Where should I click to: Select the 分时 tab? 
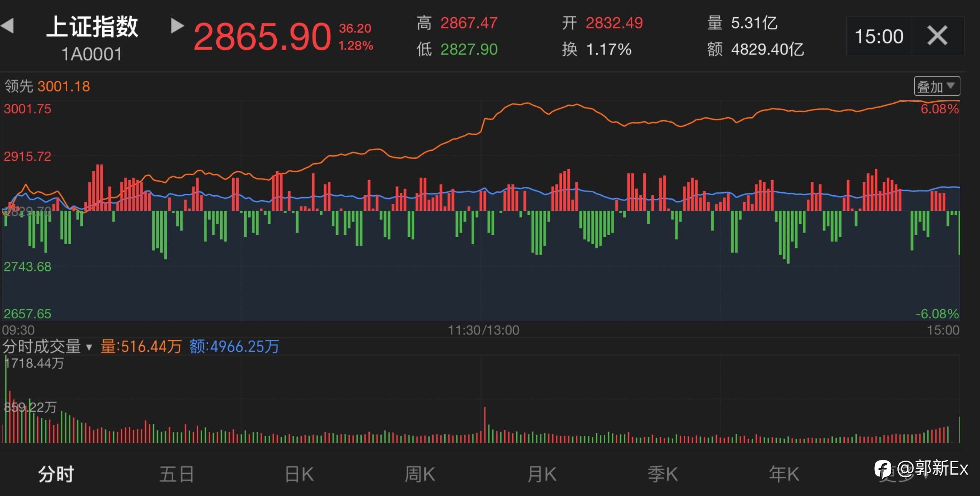point(56,474)
